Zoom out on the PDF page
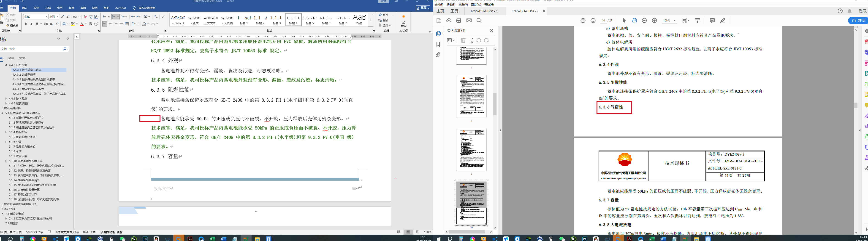 (x=644, y=21)
